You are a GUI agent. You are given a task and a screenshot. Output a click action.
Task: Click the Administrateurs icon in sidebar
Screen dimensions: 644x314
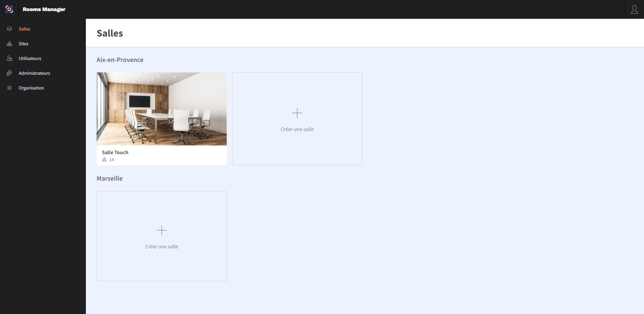pyautogui.click(x=9, y=73)
